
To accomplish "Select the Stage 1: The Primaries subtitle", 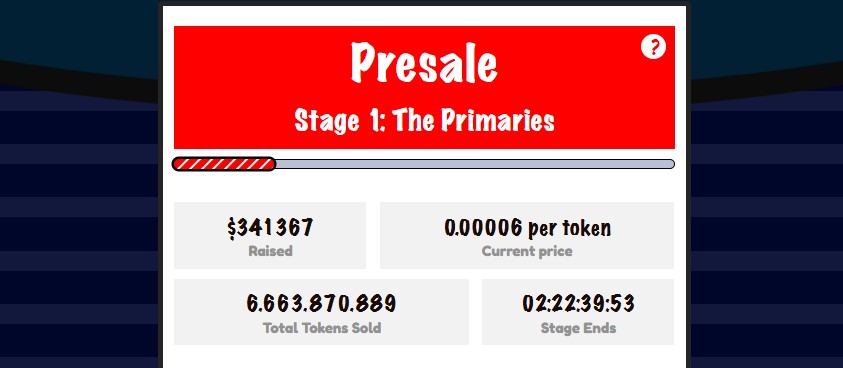I will [424, 121].
